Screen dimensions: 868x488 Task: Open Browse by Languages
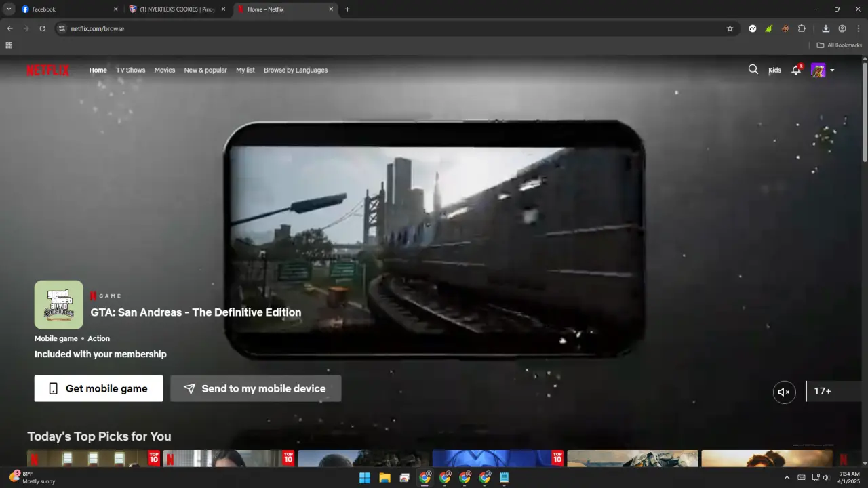coord(296,70)
